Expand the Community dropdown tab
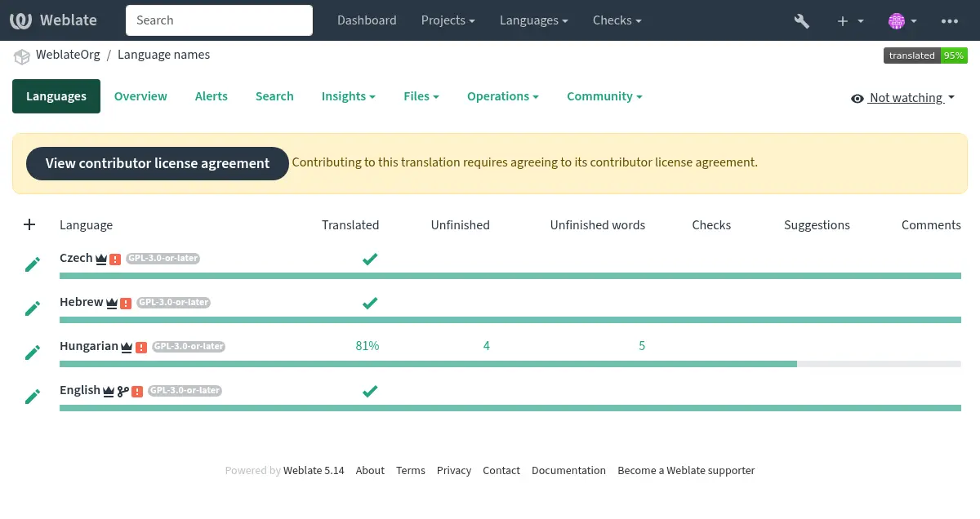This screenshot has height=519, width=980. [x=604, y=96]
